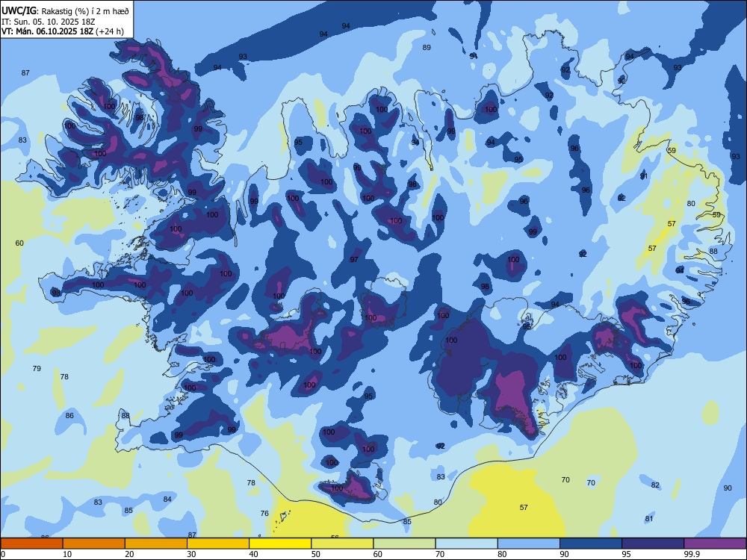Click the pale blue 70–80 legend swatch

(466, 544)
